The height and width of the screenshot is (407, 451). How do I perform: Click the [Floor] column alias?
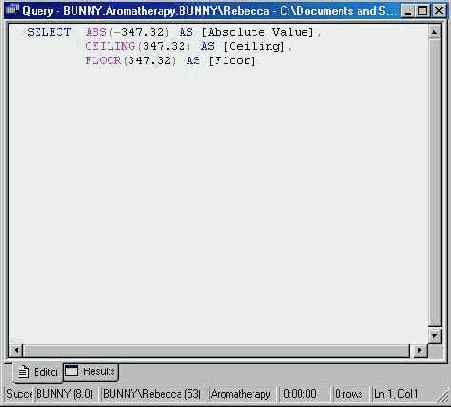232,61
